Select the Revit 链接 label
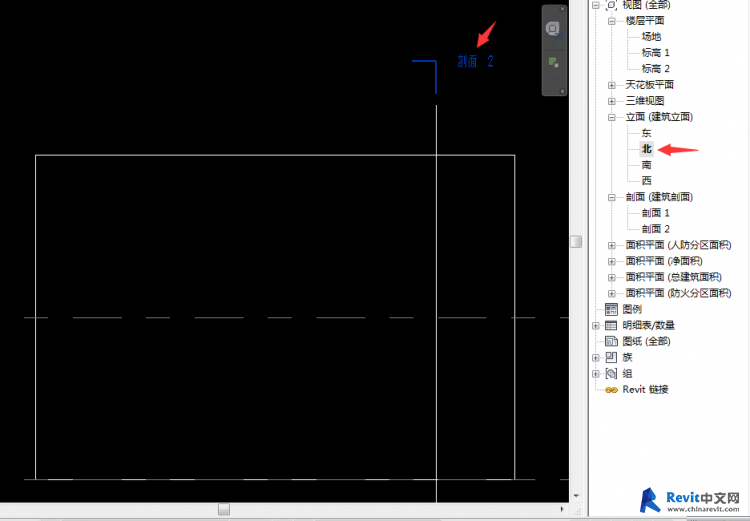Image resolution: width=750 pixels, height=521 pixels. pyautogui.click(x=645, y=389)
